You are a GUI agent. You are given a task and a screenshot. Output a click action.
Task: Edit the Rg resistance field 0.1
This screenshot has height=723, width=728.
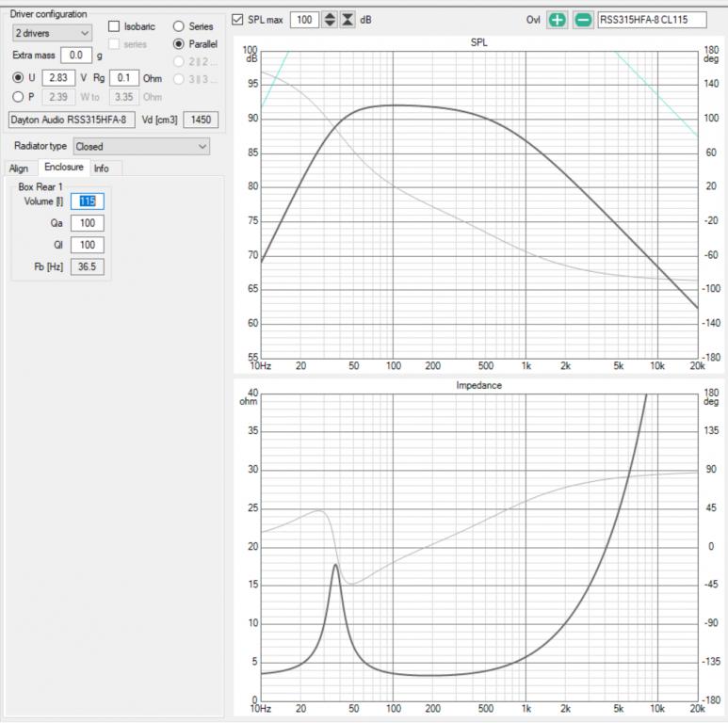pos(124,77)
